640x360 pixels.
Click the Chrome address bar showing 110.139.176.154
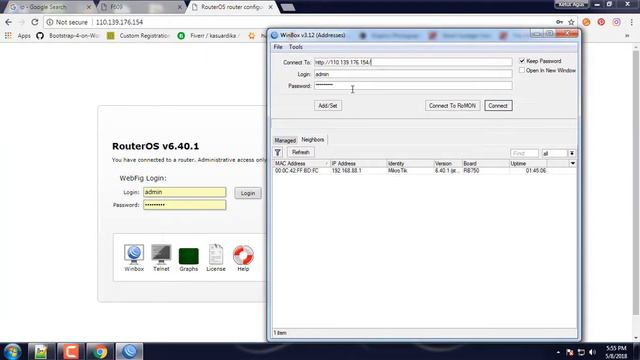pyautogui.click(x=302, y=22)
